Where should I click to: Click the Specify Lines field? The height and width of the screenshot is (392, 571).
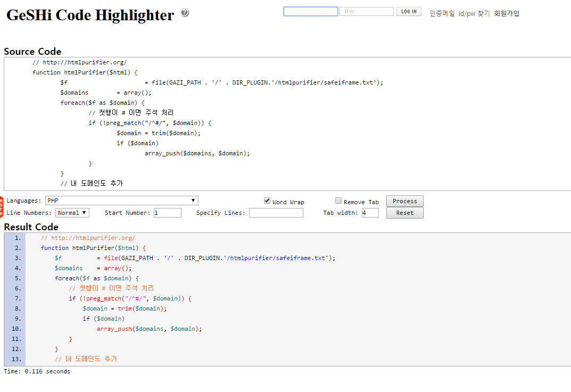(x=276, y=213)
